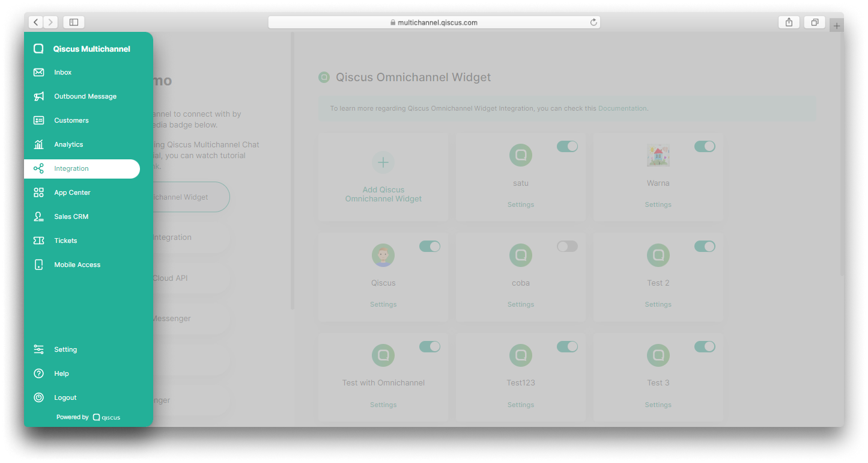This screenshot has height=463, width=868.
Task: Click the Test123 widget avatar icon
Action: [x=521, y=355]
